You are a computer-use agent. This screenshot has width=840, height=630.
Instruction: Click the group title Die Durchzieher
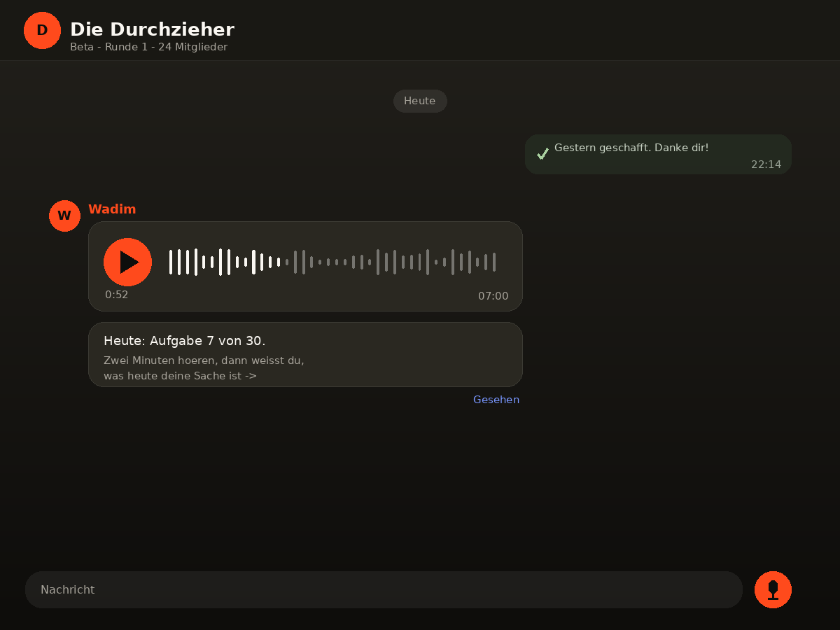[152, 29]
